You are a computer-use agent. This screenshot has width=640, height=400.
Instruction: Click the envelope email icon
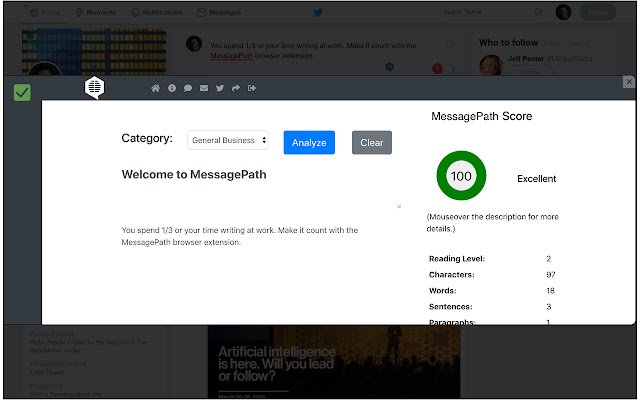(x=204, y=88)
